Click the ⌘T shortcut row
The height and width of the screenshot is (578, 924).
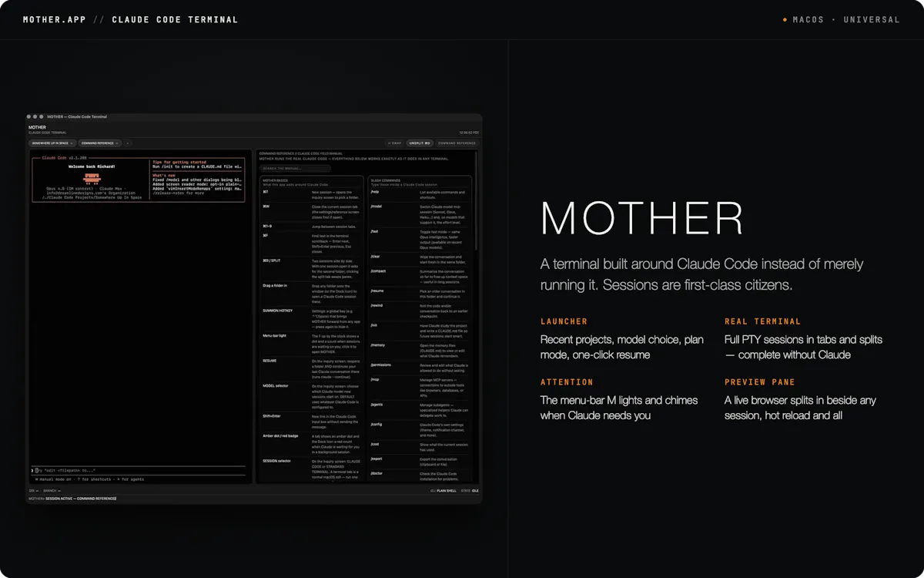[x=312, y=197]
